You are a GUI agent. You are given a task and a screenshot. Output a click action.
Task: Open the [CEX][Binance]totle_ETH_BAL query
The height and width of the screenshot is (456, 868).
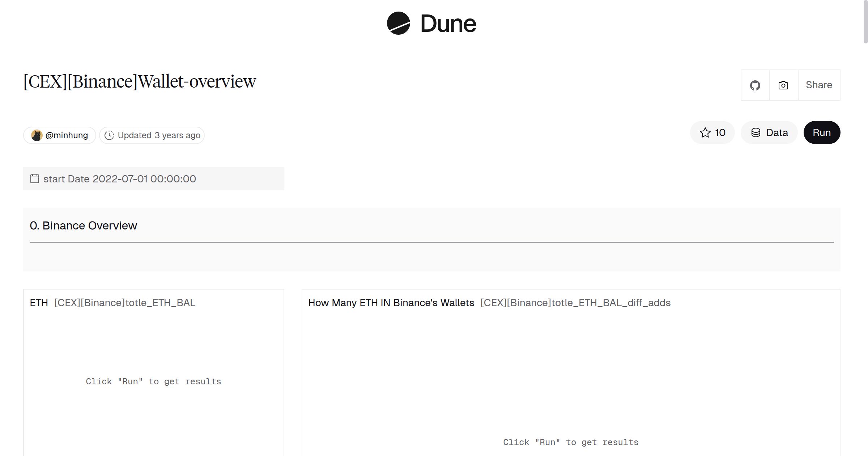124,303
